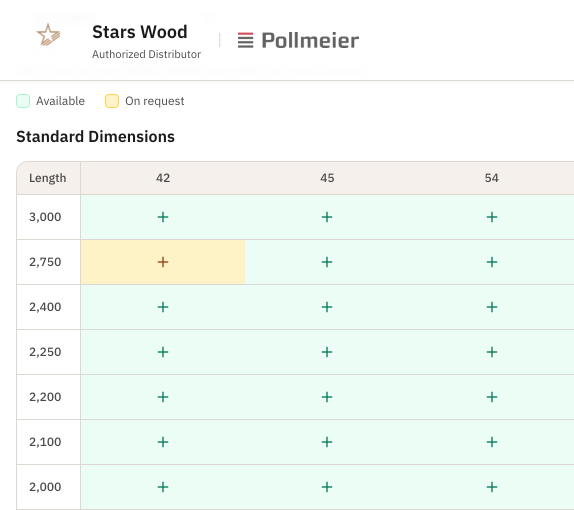Add the 3,000 length at 42 width
The width and height of the screenshot is (574, 510).
(x=163, y=217)
